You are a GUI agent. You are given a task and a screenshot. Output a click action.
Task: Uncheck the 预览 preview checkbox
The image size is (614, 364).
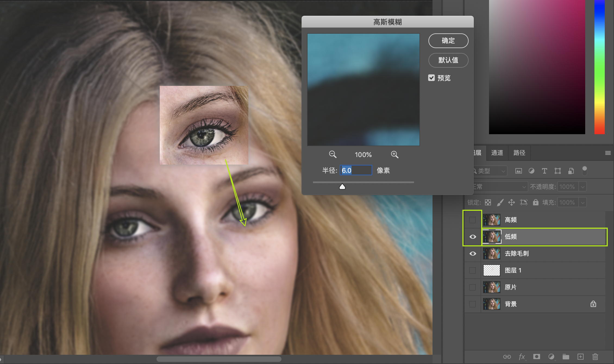pos(431,78)
